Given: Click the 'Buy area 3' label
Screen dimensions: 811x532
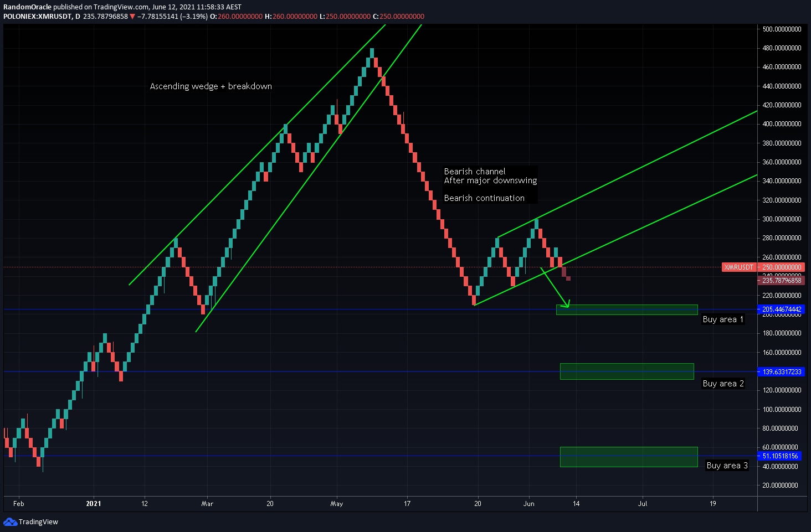Looking at the screenshot, I should pyautogui.click(x=727, y=466).
